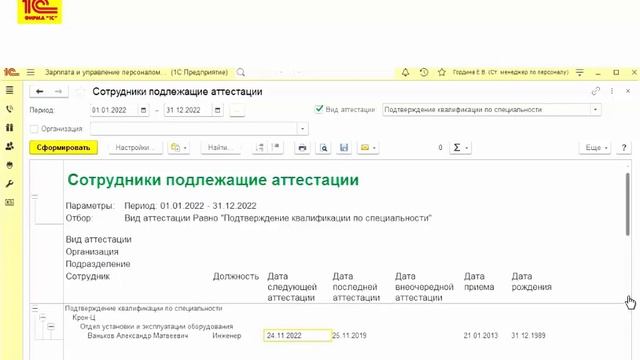Open the Еще menu
This screenshot has width=640, height=360.
(x=595, y=148)
